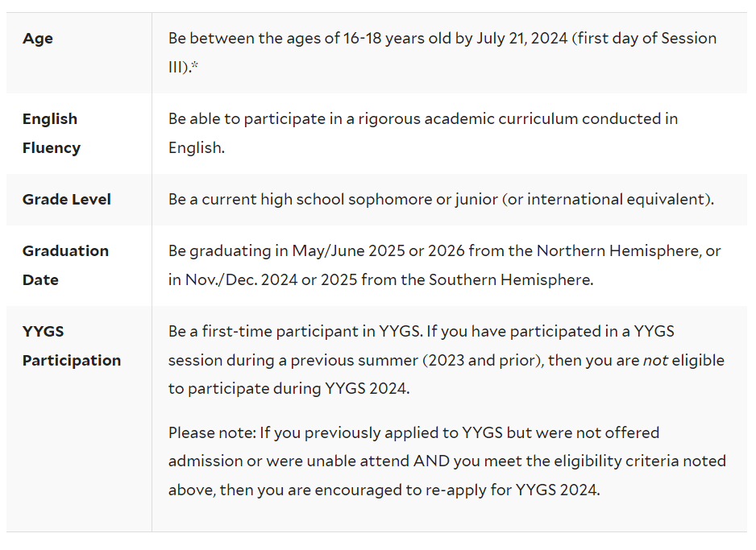
Task: Click the word English ending the fluency description
Action: click(196, 147)
